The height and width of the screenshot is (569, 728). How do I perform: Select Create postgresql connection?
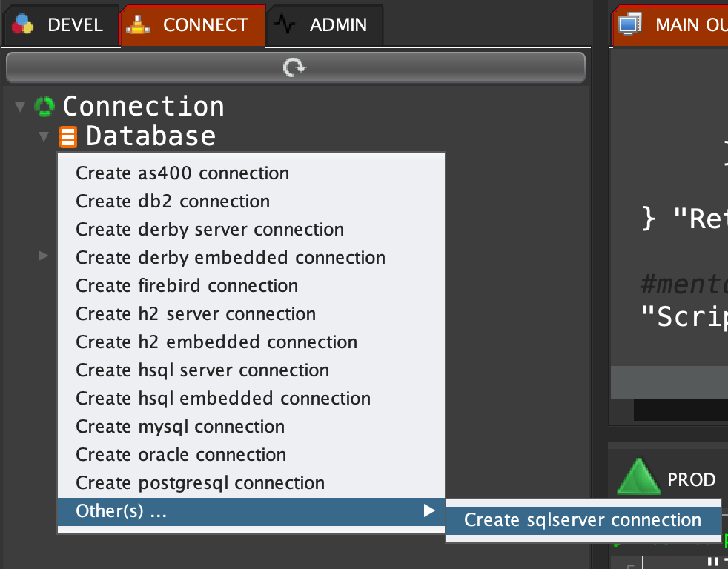[x=200, y=483]
